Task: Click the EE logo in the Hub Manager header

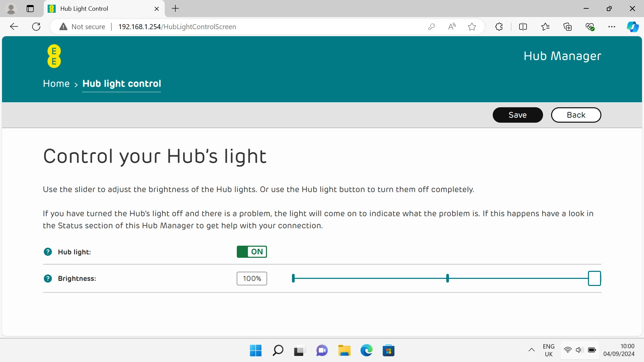Action: click(54, 56)
